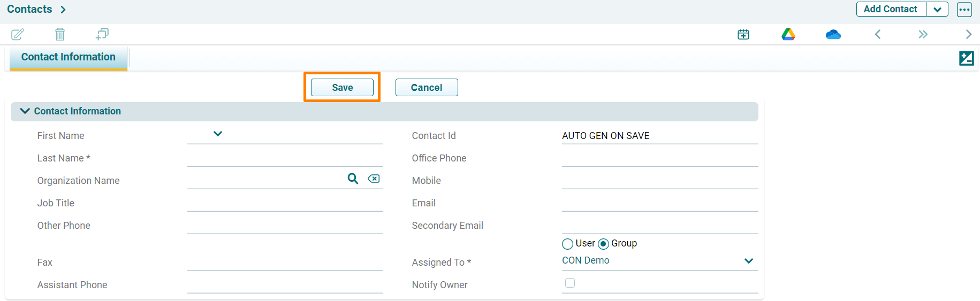The image size is (980, 301).
Task: Search organizations with magnifier icon
Action: point(353,179)
